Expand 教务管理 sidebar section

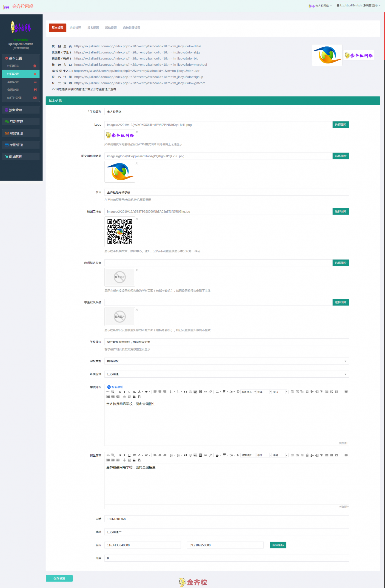click(x=21, y=110)
